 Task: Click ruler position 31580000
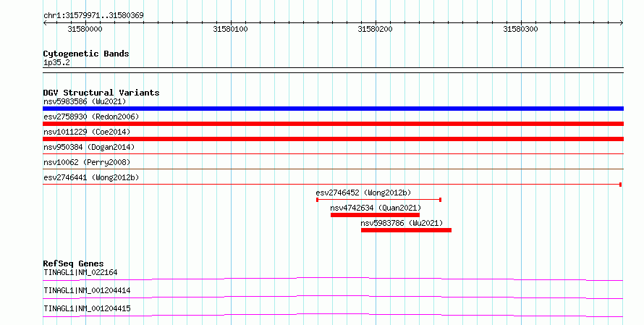85,29
